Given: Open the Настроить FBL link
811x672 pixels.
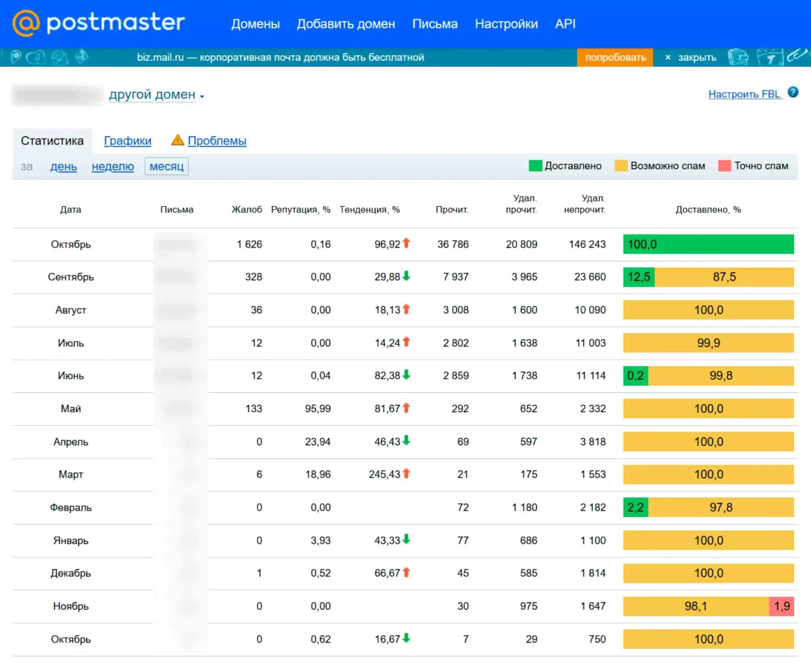Looking at the screenshot, I should tap(745, 94).
